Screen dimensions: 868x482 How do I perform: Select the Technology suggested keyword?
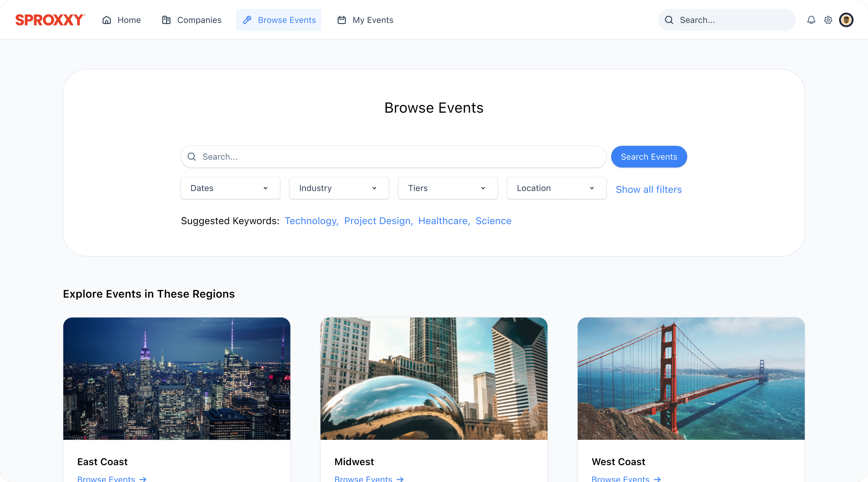point(310,221)
